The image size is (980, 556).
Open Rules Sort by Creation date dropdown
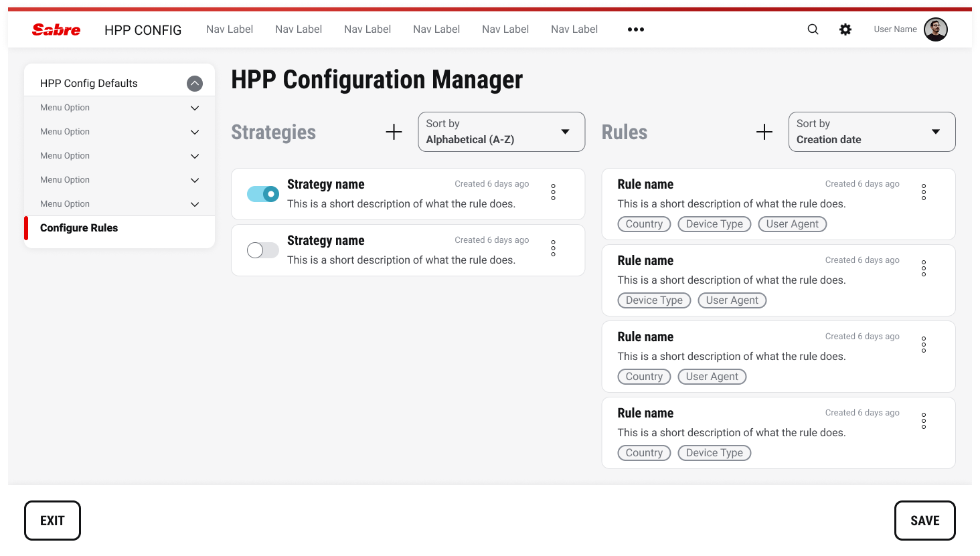point(872,132)
